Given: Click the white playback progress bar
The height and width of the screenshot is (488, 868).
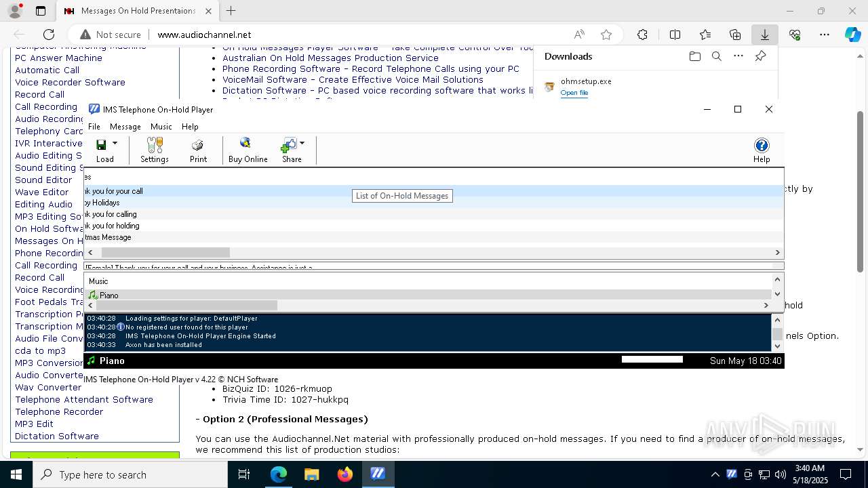Looking at the screenshot, I should pos(652,359).
